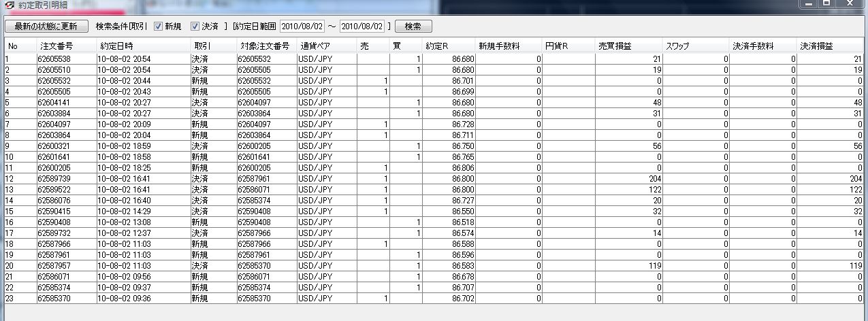
Task: Select order number 62604141
Action: click(54, 103)
